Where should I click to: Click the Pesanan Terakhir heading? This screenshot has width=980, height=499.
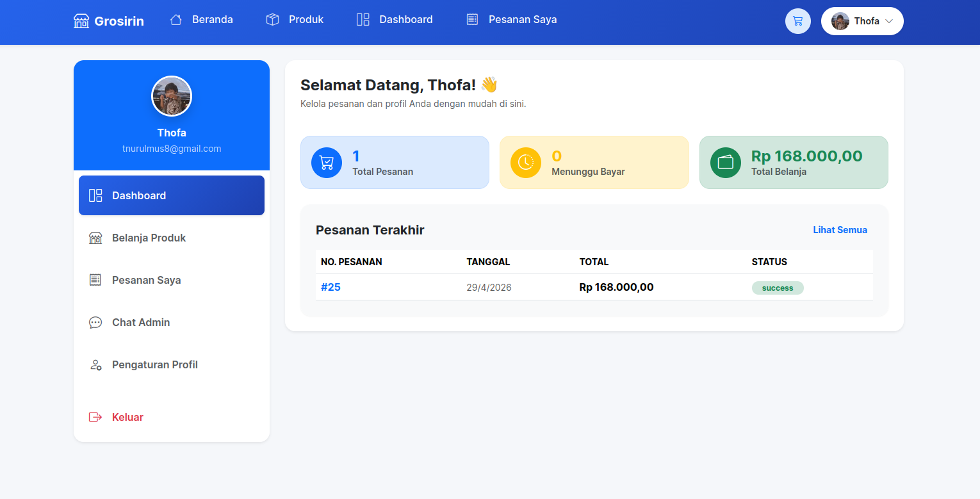click(370, 230)
